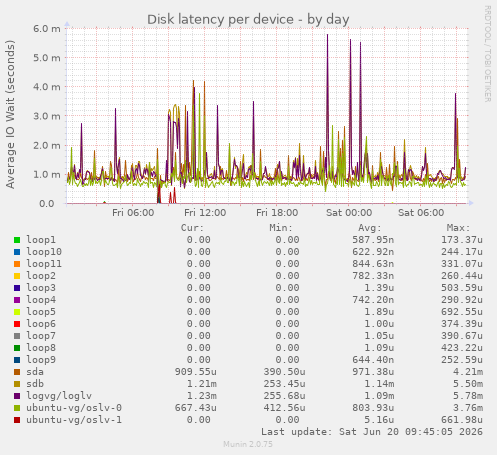Click the loop10 blue legend swatch

17,252
